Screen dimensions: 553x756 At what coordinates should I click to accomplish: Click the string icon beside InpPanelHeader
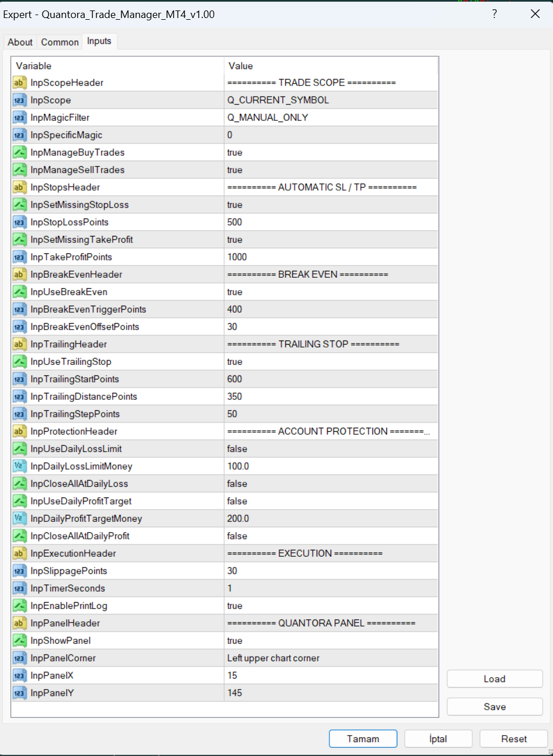click(x=20, y=623)
